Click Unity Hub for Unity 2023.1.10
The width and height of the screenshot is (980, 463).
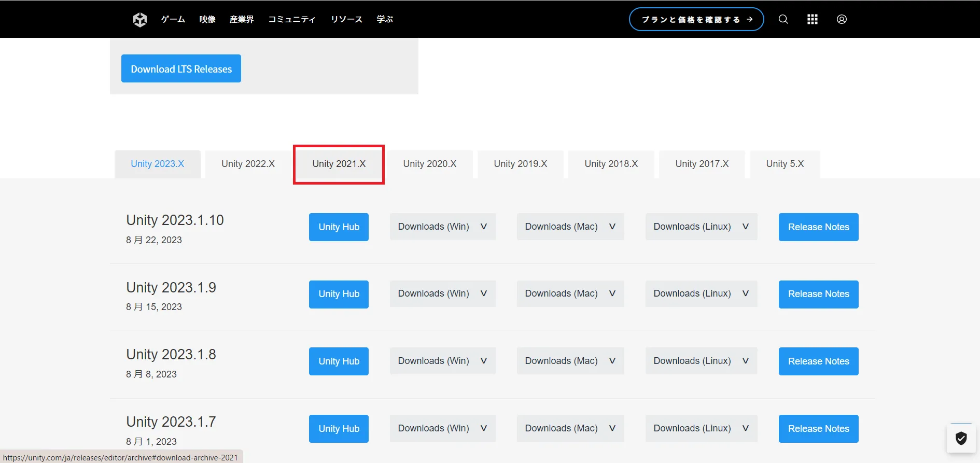pyautogui.click(x=339, y=227)
